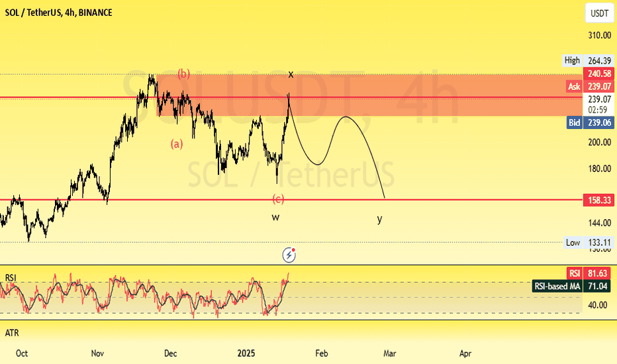The height and width of the screenshot is (364, 617).
Task: Click the Oct date on time axis
Action: click(x=22, y=353)
